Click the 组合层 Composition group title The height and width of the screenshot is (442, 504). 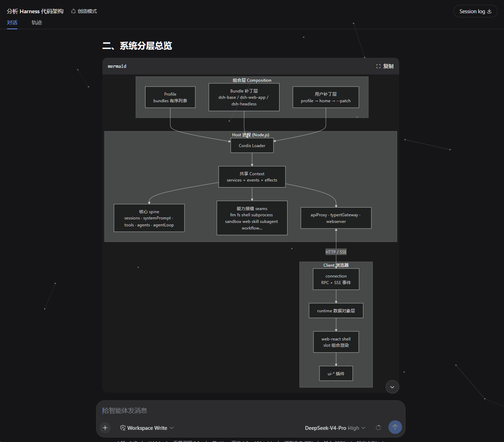(252, 80)
